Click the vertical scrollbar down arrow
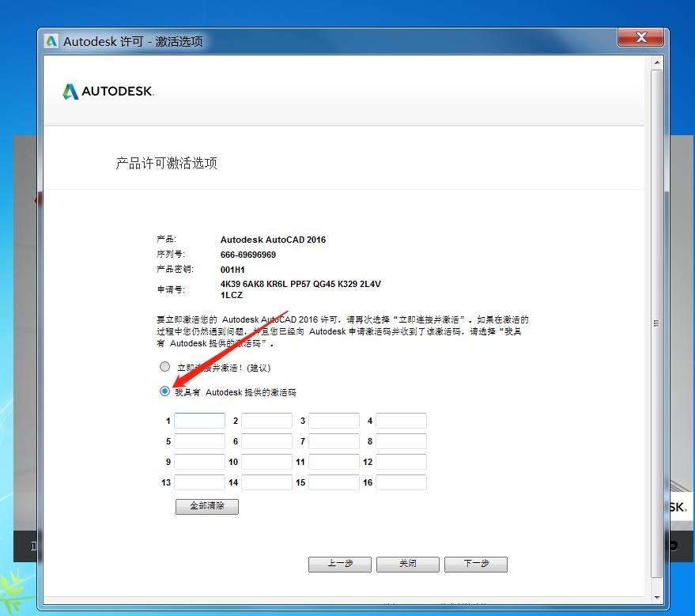The width and height of the screenshot is (695, 616). 655,595
